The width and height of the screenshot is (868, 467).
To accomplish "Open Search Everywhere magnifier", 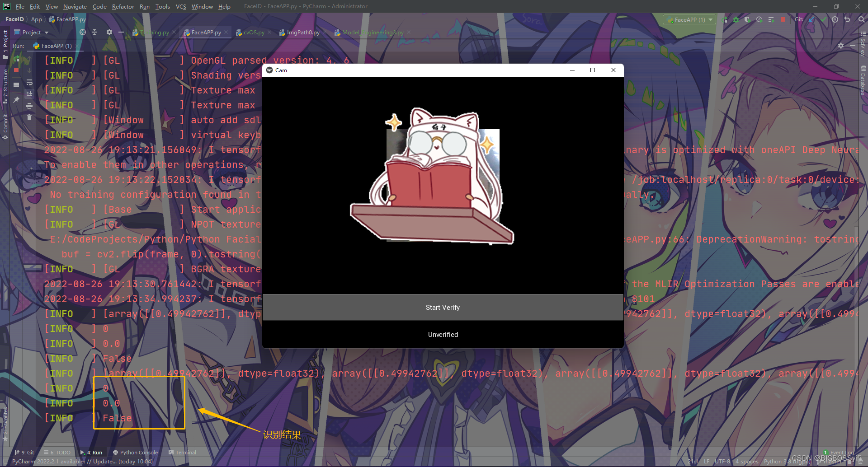I will point(861,19).
